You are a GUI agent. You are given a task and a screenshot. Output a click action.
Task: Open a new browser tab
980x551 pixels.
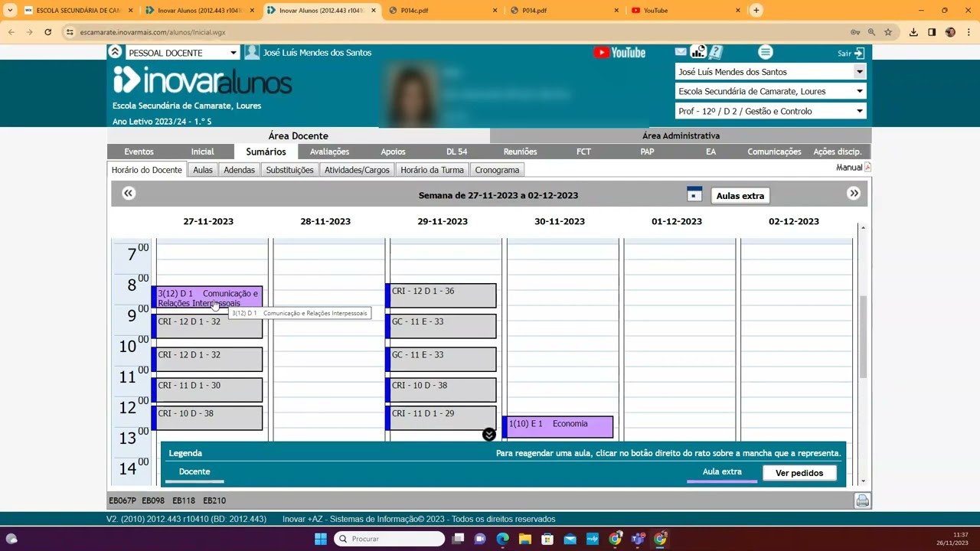point(756,10)
